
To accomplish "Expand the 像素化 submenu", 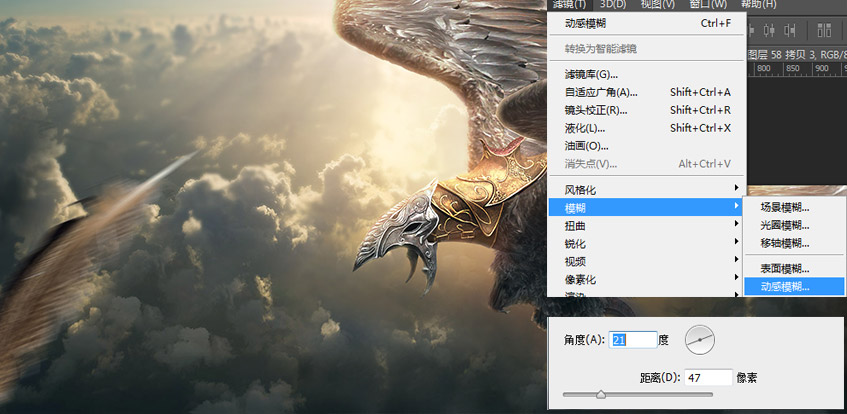I will coord(647,279).
